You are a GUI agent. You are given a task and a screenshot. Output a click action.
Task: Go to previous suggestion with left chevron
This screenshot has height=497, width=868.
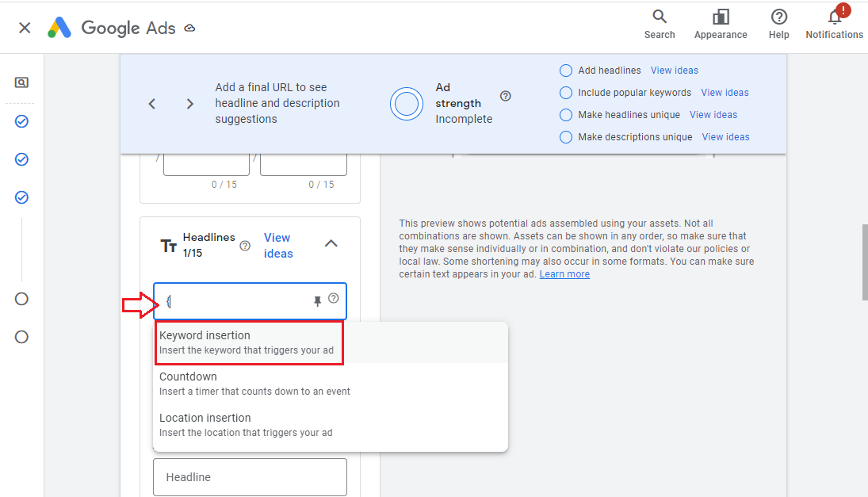[152, 104]
